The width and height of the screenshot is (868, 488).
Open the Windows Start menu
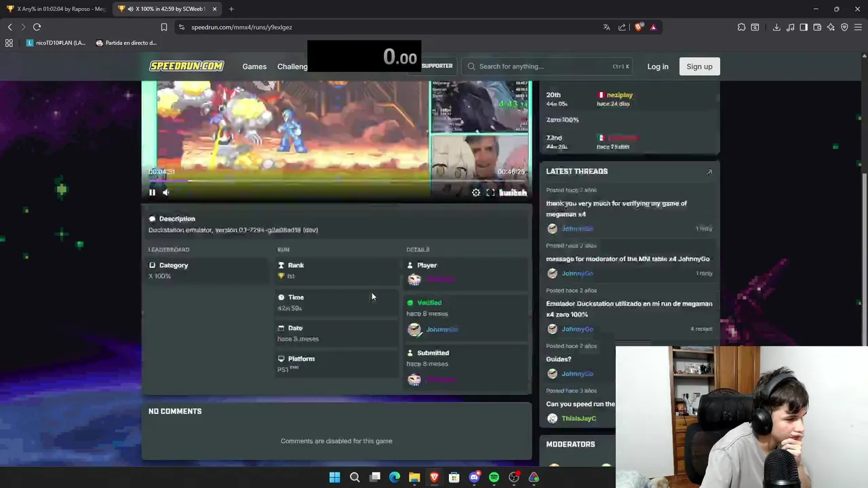(x=334, y=477)
